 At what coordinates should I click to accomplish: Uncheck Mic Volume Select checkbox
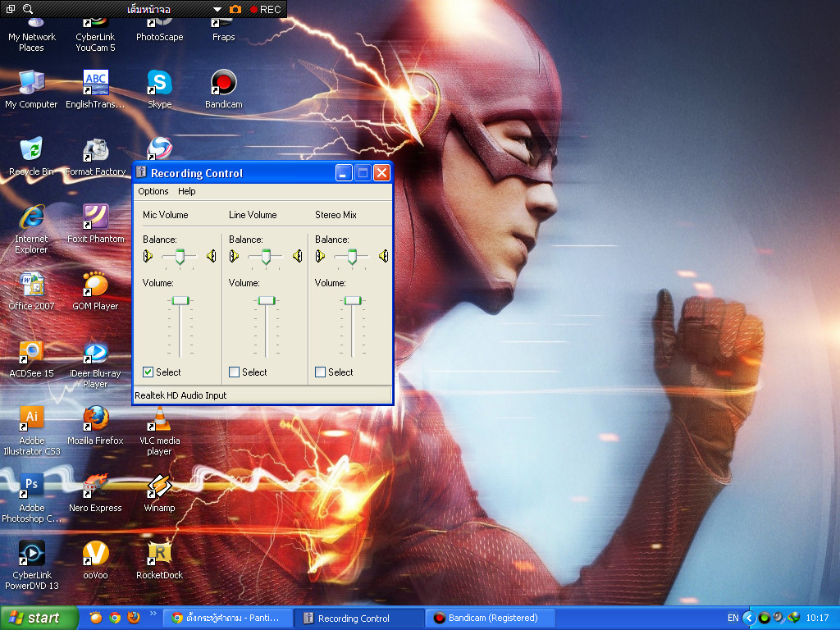click(x=148, y=372)
